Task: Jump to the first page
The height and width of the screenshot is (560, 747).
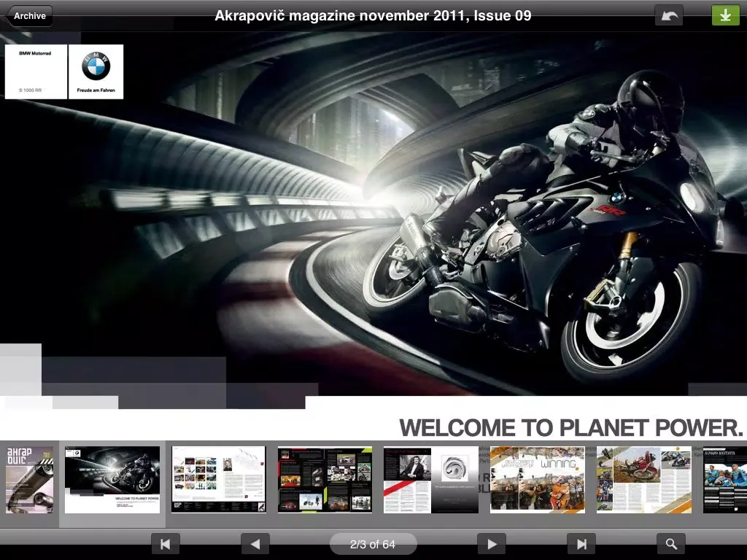Action: [x=165, y=544]
